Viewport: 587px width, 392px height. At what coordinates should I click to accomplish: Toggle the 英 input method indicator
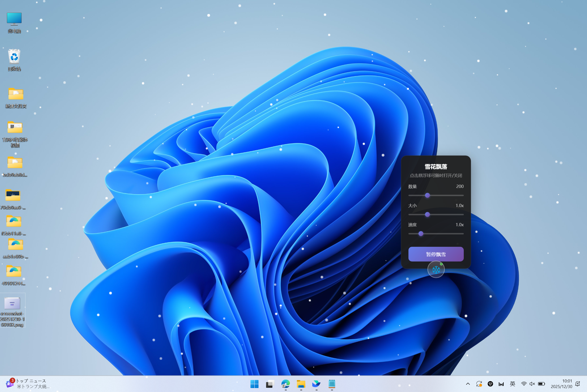click(513, 384)
